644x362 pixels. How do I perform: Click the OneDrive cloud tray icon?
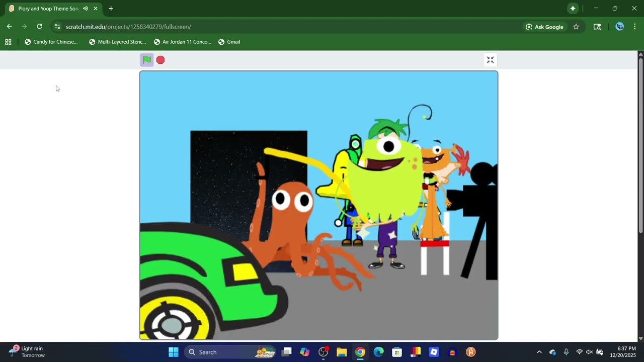click(553, 352)
